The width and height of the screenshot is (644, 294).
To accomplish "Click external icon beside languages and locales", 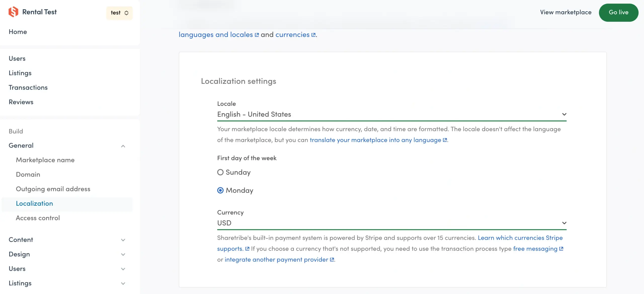I will point(257,35).
